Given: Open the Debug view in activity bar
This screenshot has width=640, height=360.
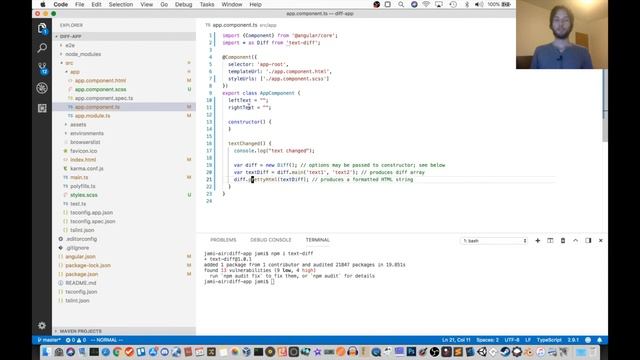Looking at the screenshot, I should (42, 88).
